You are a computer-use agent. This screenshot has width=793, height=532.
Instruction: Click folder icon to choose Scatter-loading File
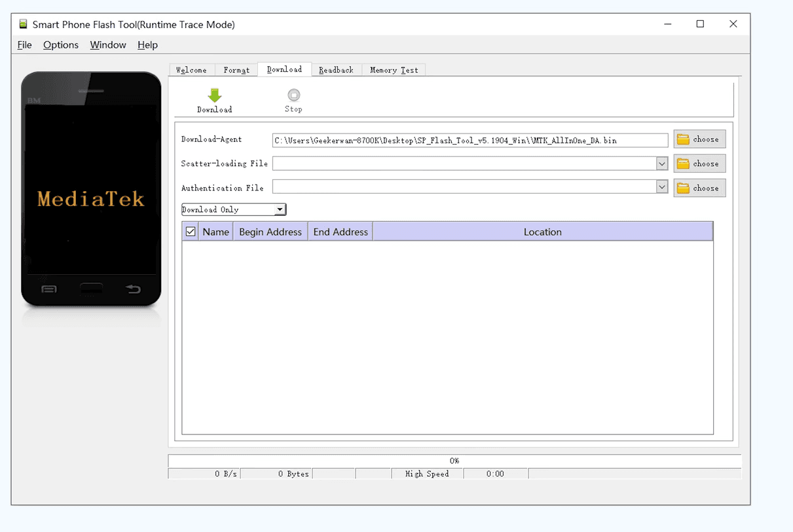click(684, 164)
